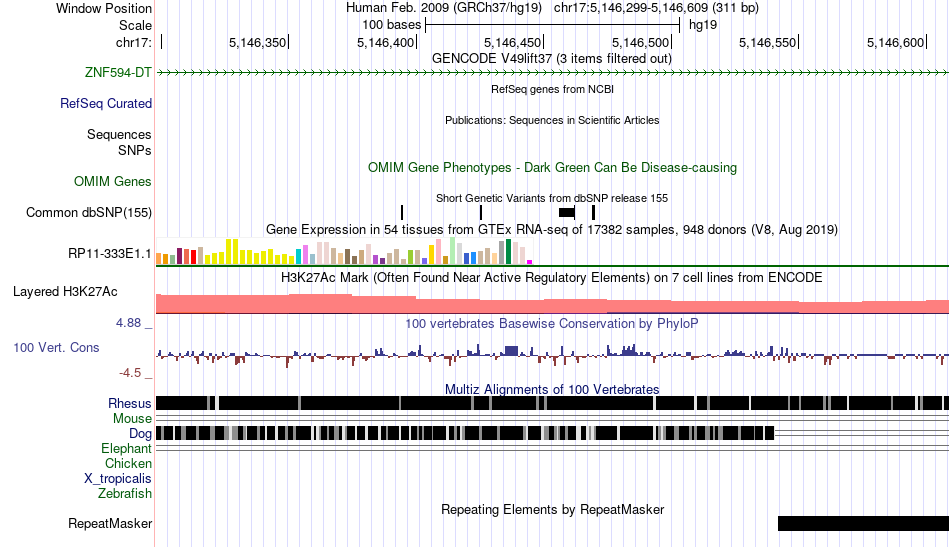The image size is (950, 547).
Task: Click the Dog segmented alignment bar
Action: pyautogui.click(x=465, y=433)
